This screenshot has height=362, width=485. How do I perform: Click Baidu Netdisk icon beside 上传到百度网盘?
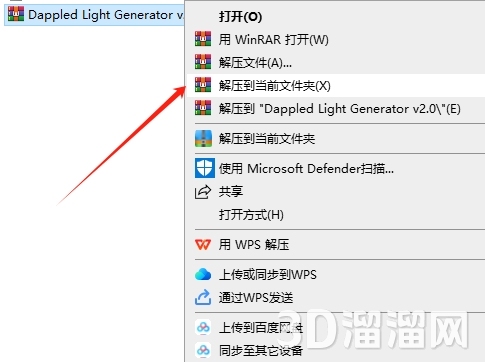[203, 327]
